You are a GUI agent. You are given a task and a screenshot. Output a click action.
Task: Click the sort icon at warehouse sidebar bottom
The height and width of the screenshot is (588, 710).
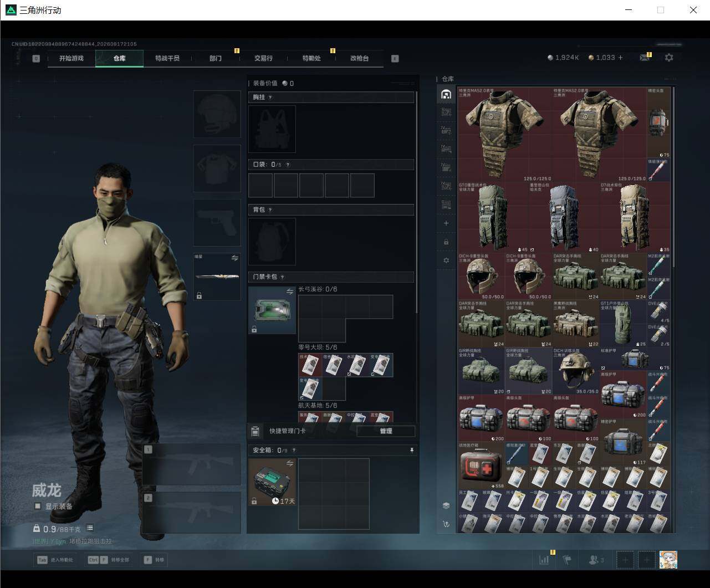446,524
